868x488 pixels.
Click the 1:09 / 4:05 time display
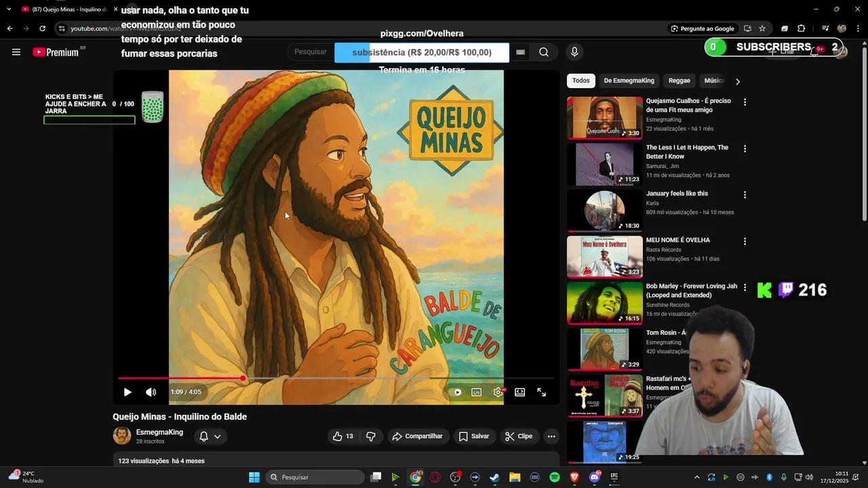(x=186, y=392)
